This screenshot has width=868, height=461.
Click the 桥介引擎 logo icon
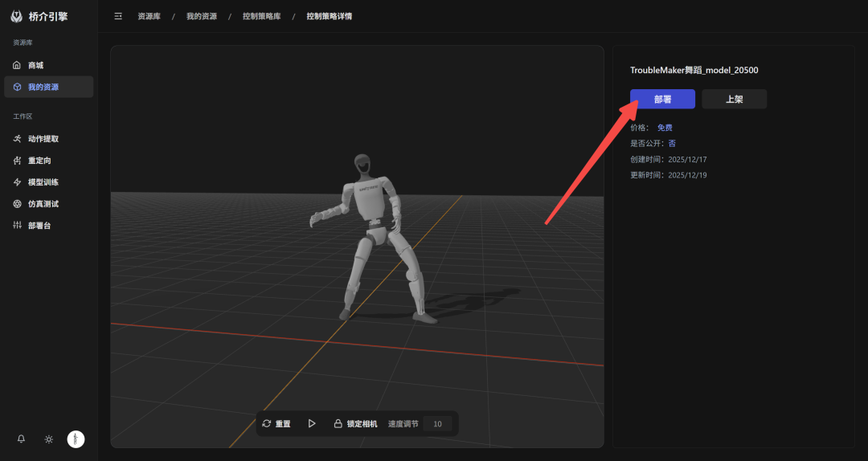17,17
